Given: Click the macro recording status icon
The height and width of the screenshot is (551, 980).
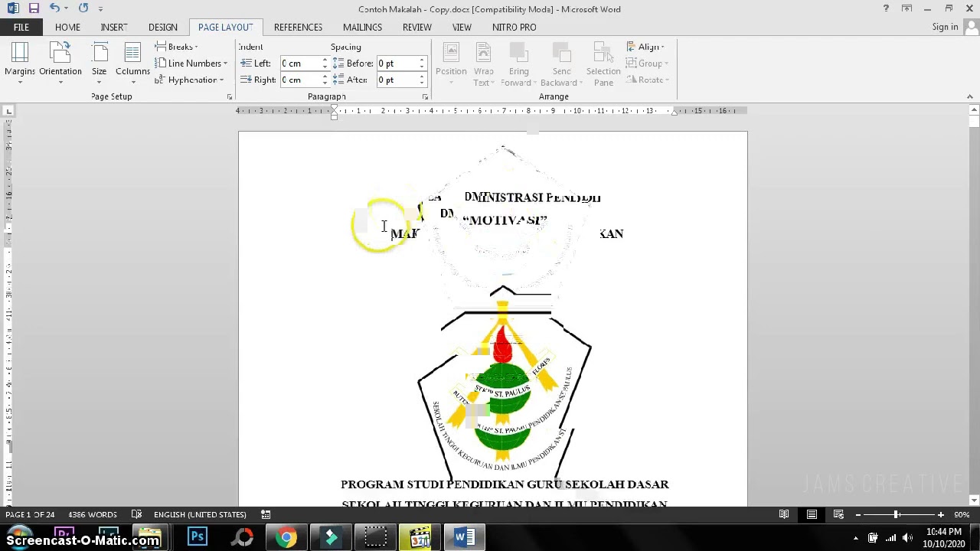Looking at the screenshot, I should 266,514.
